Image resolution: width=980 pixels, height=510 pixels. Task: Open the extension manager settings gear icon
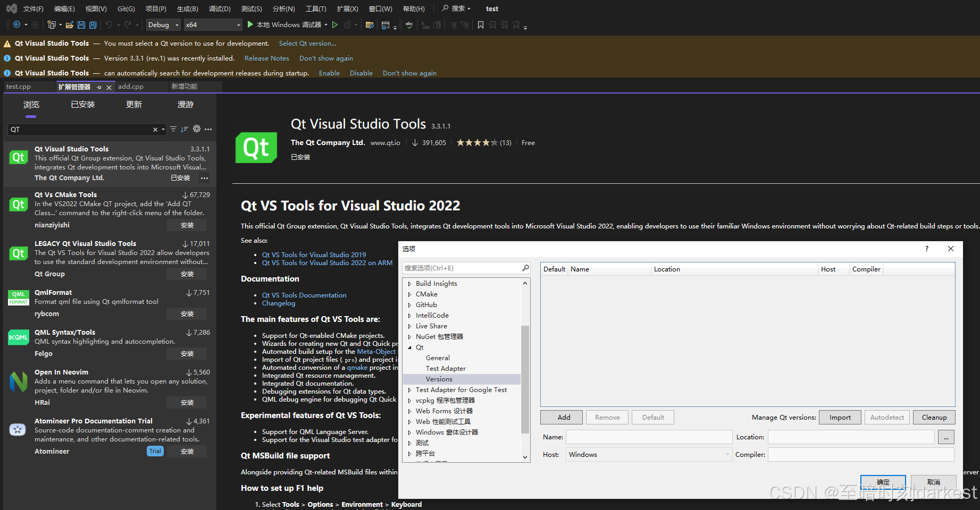tap(196, 129)
